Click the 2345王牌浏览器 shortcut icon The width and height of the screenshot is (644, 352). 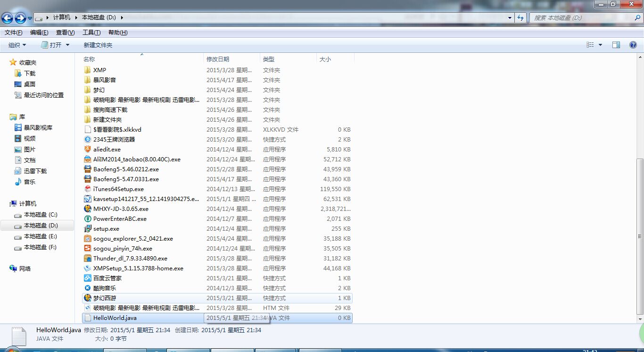(87, 140)
